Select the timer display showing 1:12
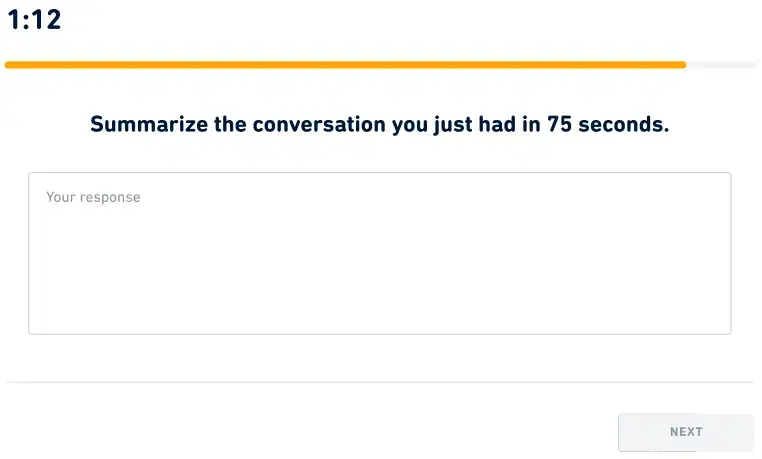 pyautogui.click(x=35, y=20)
